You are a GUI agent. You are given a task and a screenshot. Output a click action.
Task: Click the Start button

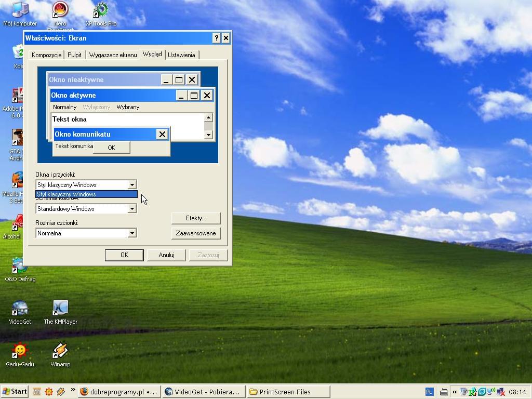(x=14, y=392)
